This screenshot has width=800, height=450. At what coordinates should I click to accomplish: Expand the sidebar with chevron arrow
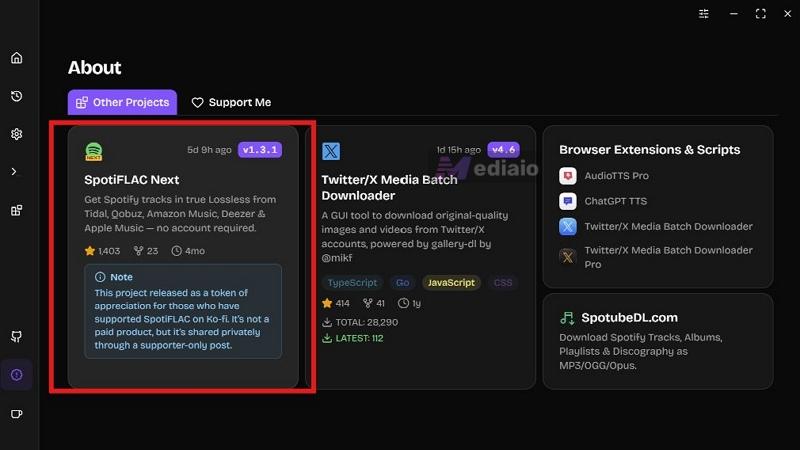[x=14, y=171]
